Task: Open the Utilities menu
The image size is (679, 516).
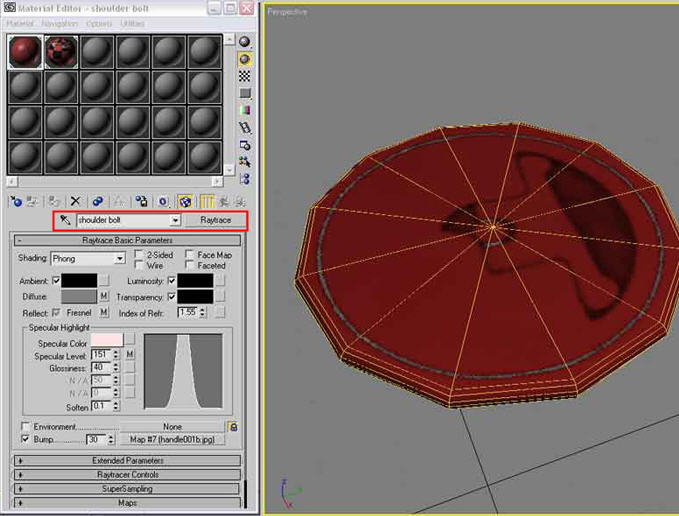Action: pyautogui.click(x=132, y=23)
